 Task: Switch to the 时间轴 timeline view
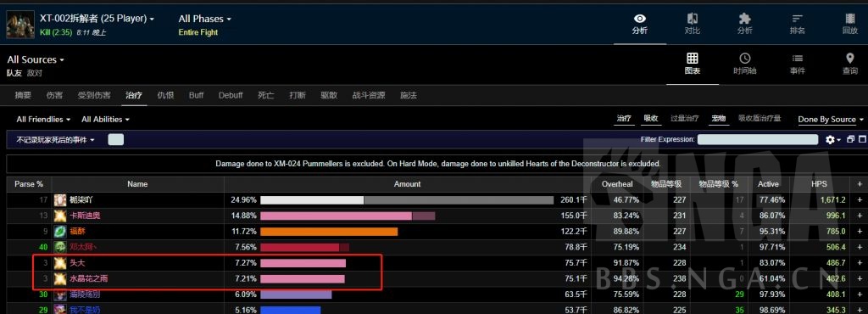point(744,64)
